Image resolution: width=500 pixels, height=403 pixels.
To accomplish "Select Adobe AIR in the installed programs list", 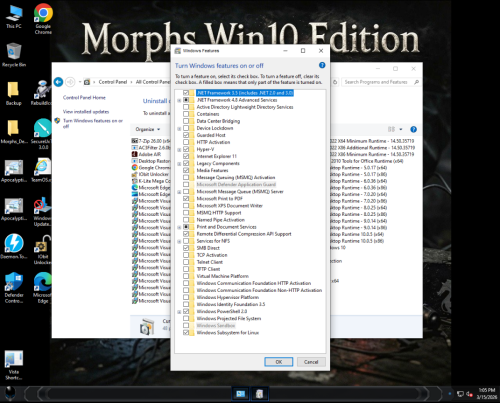I will [147, 154].
